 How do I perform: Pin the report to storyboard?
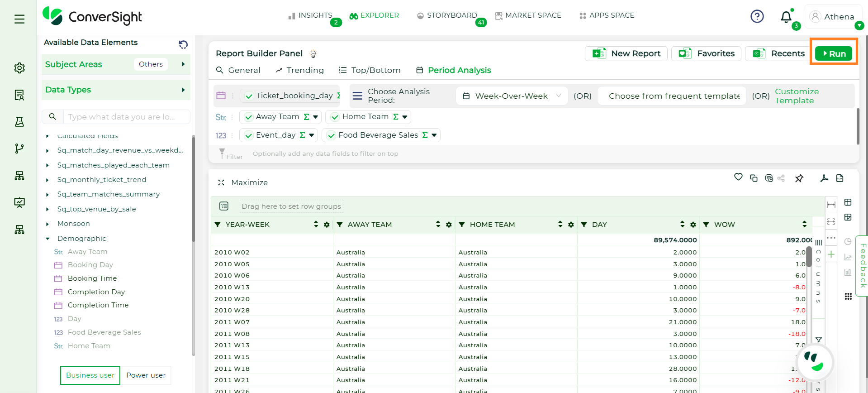[x=799, y=178]
